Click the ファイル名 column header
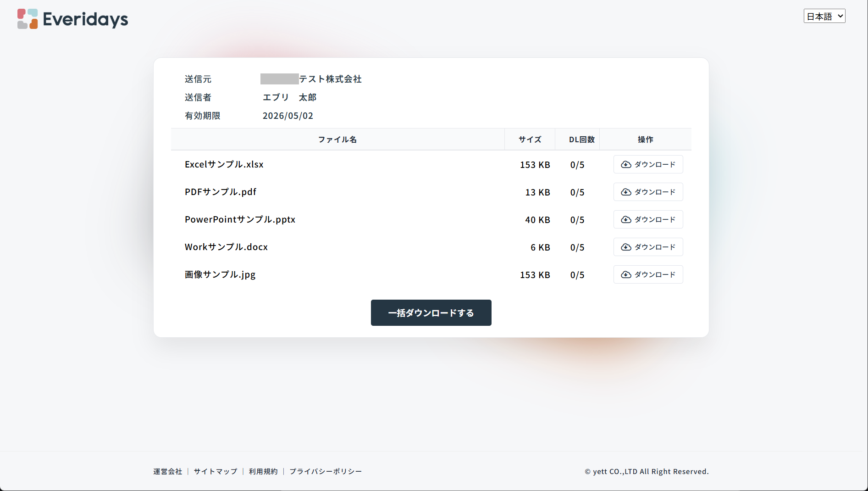 coord(337,139)
